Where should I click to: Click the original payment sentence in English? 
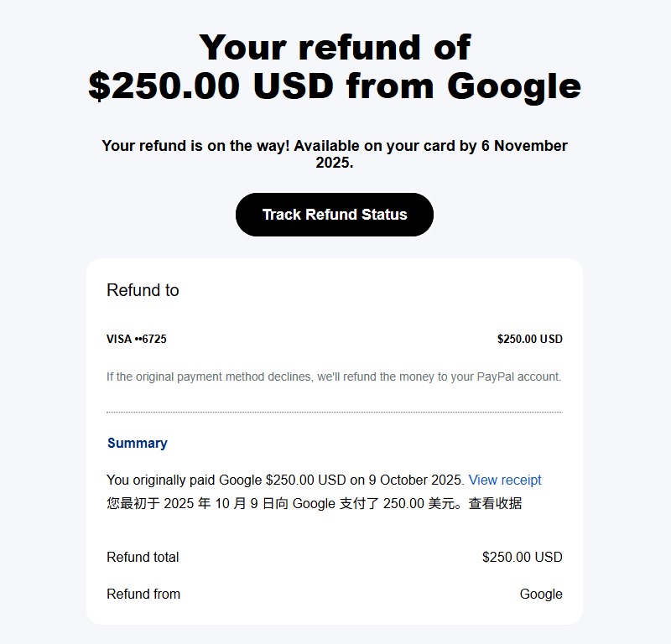(x=285, y=480)
